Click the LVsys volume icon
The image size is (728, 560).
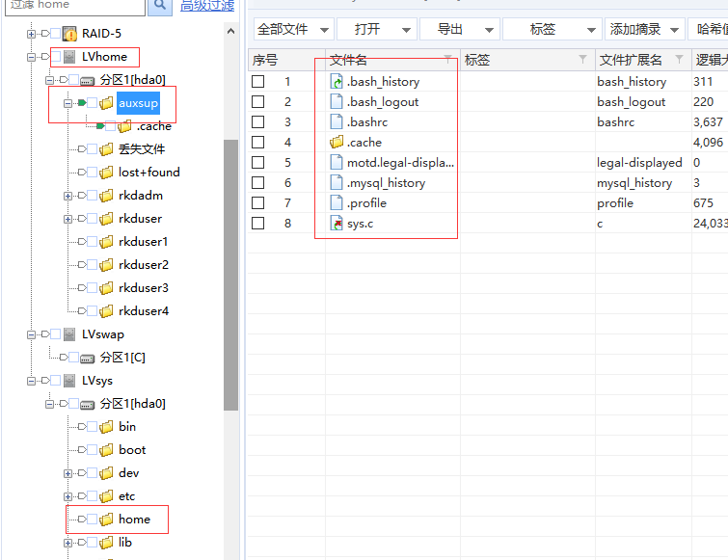pyautogui.click(x=69, y=381)
